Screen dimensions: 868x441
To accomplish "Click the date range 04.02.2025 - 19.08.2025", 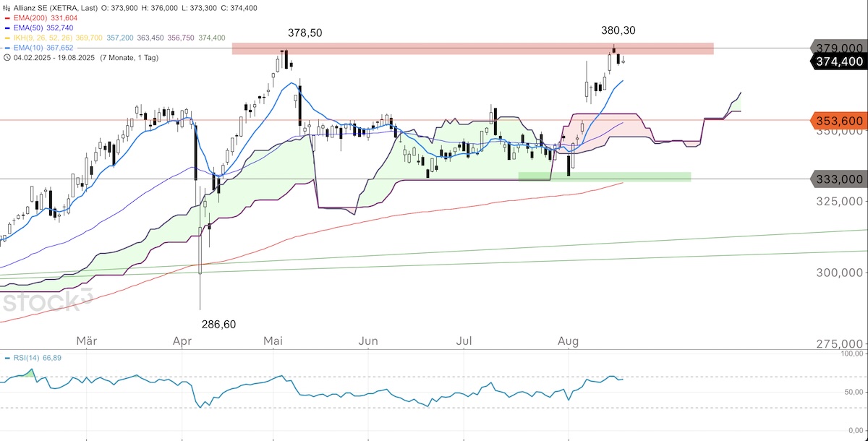I will (x=54, y=57).
